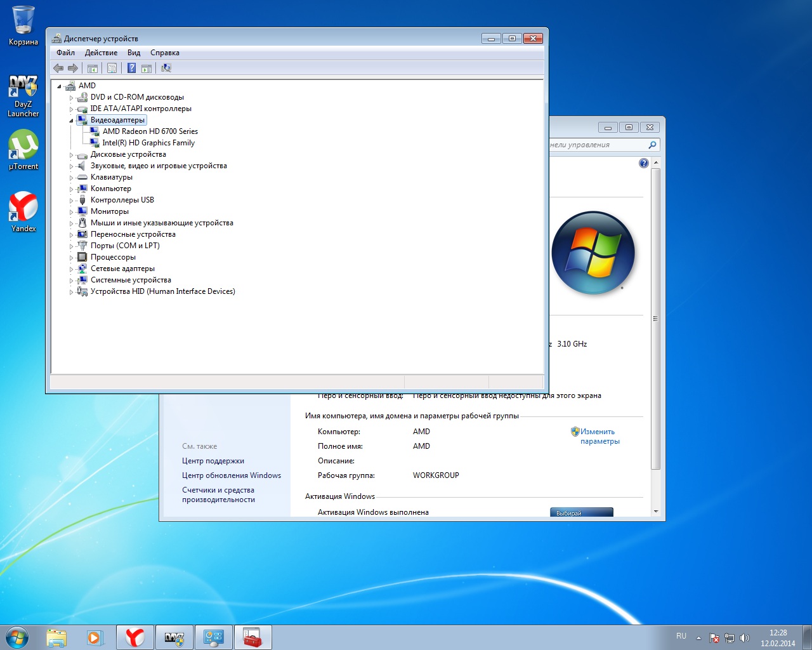Open the Properties toolbar icon in Device Manager

coord(112,68)
